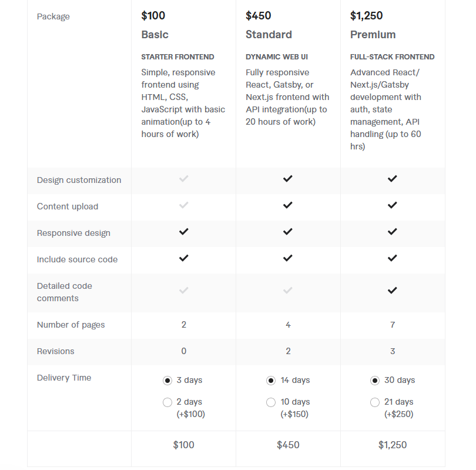Click the $1,250 total at the bottom
Screen dimensions: 476x470
(392, 445)
